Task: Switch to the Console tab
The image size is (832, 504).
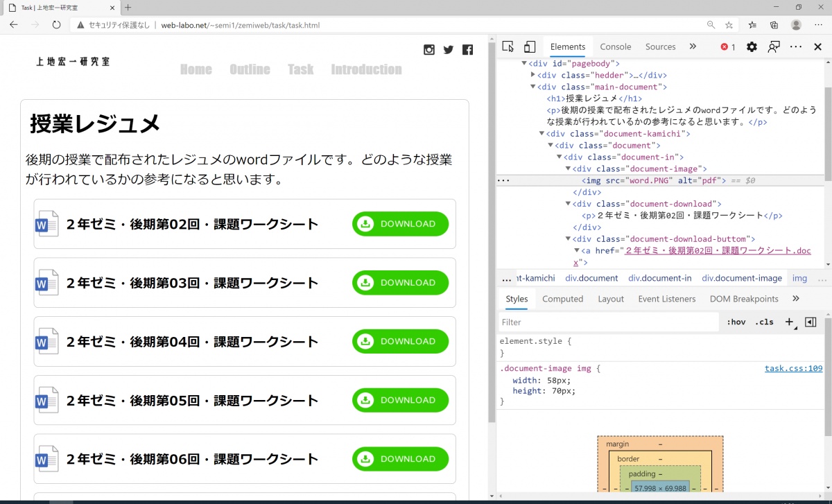Action: pyautogui.click(x=616, y=47)
